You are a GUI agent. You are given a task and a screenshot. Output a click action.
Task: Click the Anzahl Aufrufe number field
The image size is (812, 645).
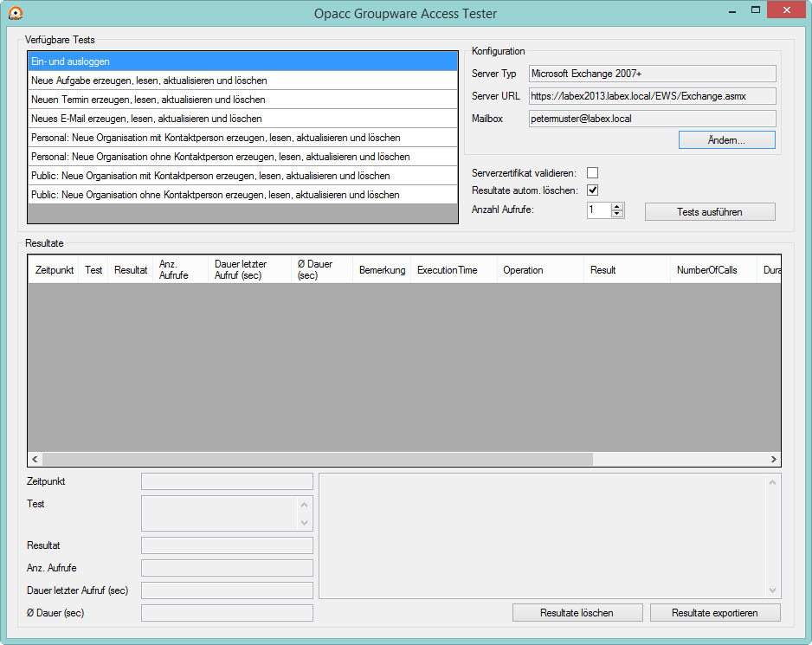(599, 210)
